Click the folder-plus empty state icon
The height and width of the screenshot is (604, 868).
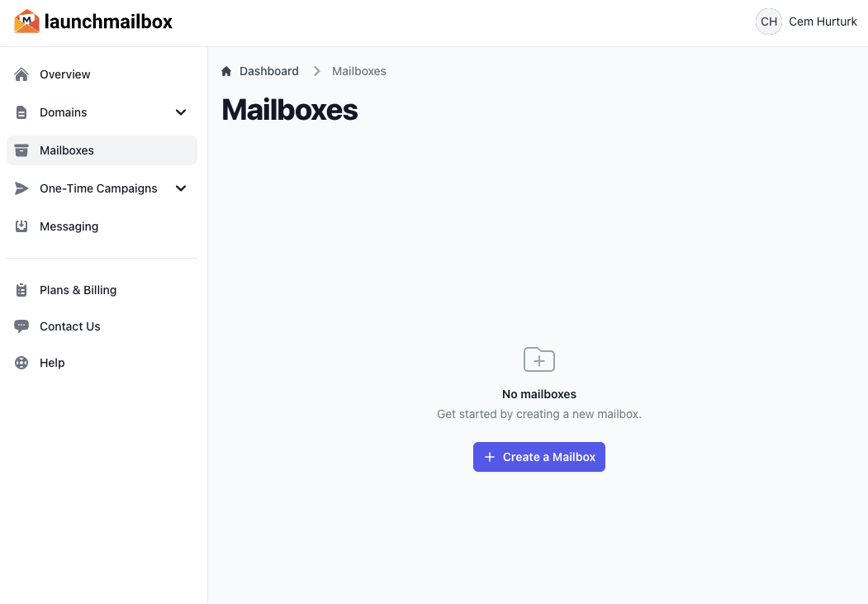[538, 359]
